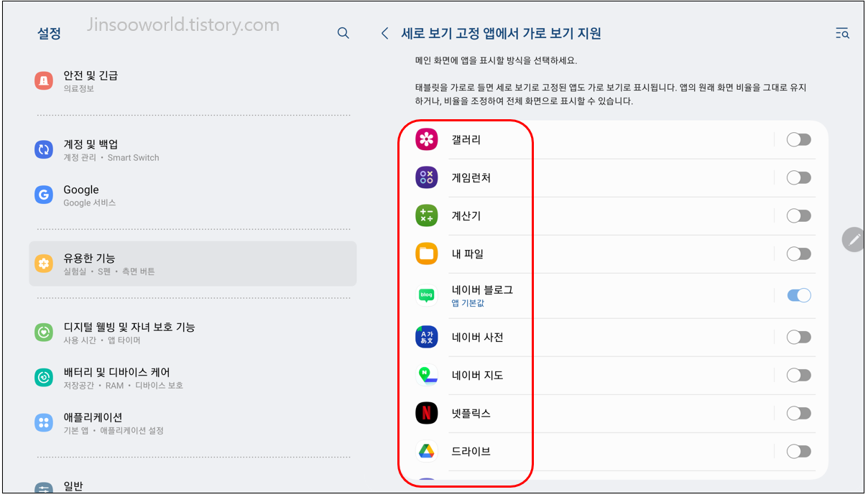Image resolution: width=868 pixels, height=497 pixels.
Task: Click subtitle 실험실 • S펜 • 측면 버튼
Action: [x=109, y=271]
